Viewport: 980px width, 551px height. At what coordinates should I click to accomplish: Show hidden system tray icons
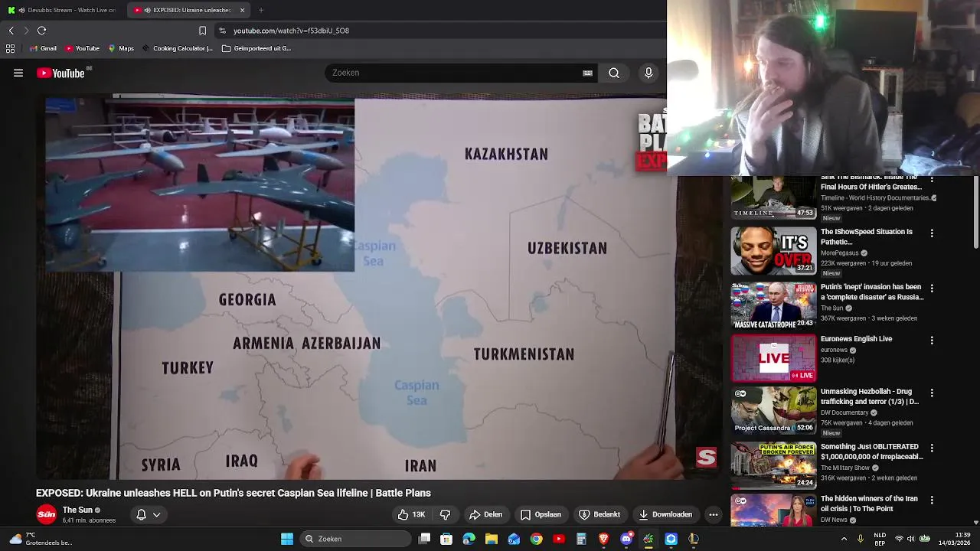(x=844, y=539)
